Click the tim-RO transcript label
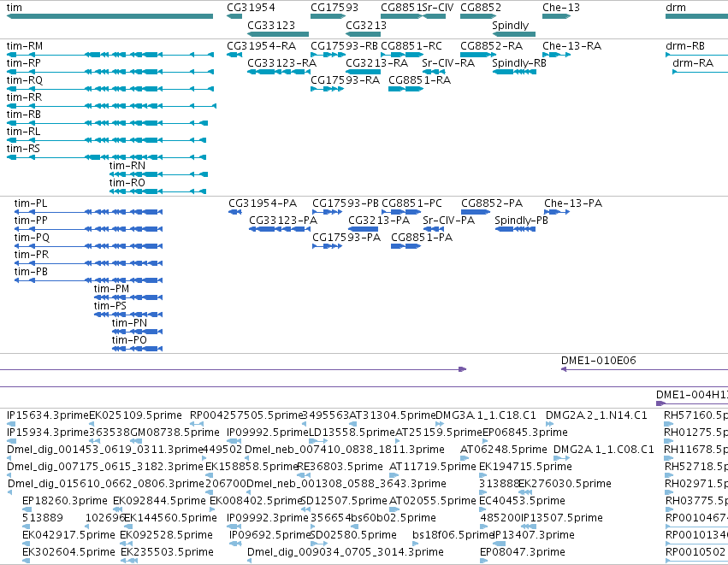Image resolution: width=728 pixels, height=565 pixels. point(127,183)
